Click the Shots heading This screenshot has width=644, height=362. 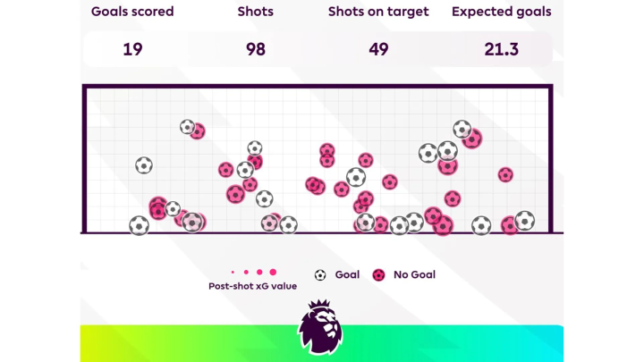click(x=256, y=13)
